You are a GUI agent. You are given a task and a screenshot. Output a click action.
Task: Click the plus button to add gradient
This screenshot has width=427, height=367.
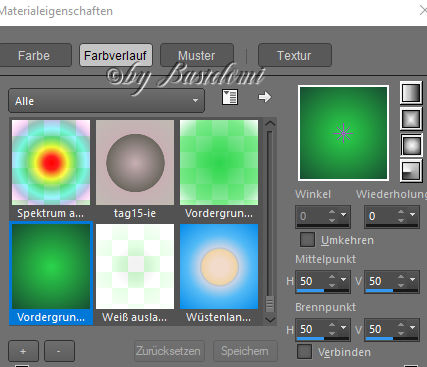pyautogui.click(x=23, y=351)
